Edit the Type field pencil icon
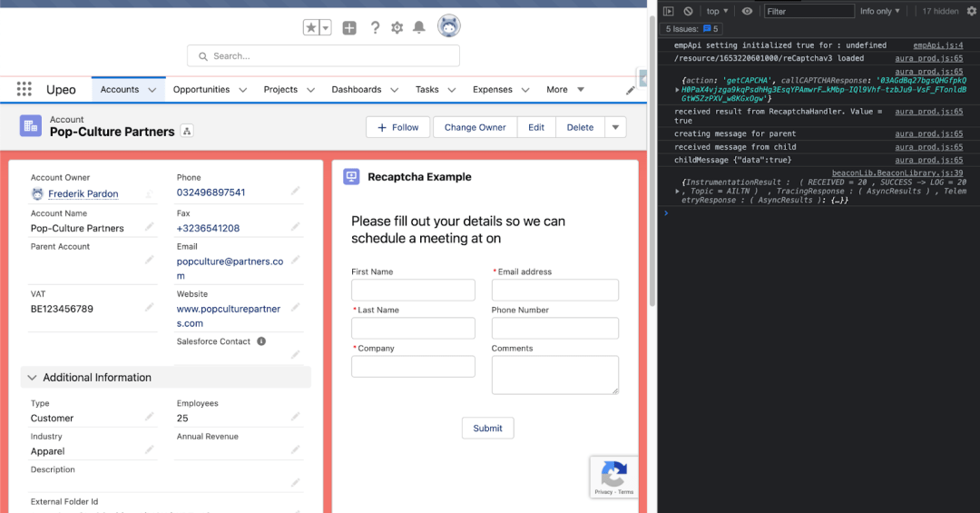Screen dimensions: 980x513 tap(150, 416)
